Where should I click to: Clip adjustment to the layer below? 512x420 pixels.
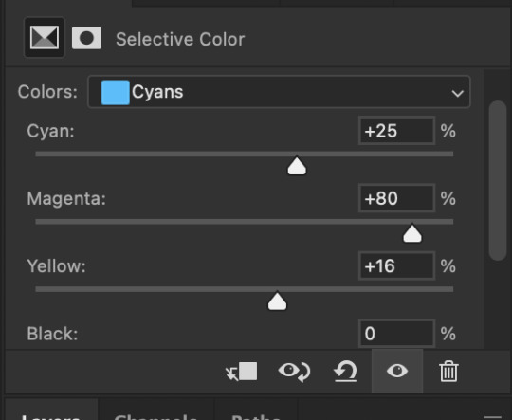(x=242, y=372)
